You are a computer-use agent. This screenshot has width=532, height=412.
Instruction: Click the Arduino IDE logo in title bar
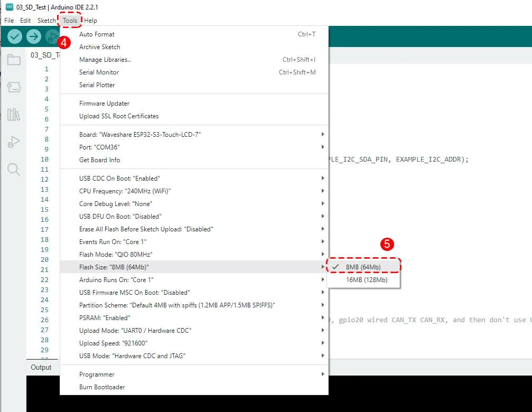point(9,7)
